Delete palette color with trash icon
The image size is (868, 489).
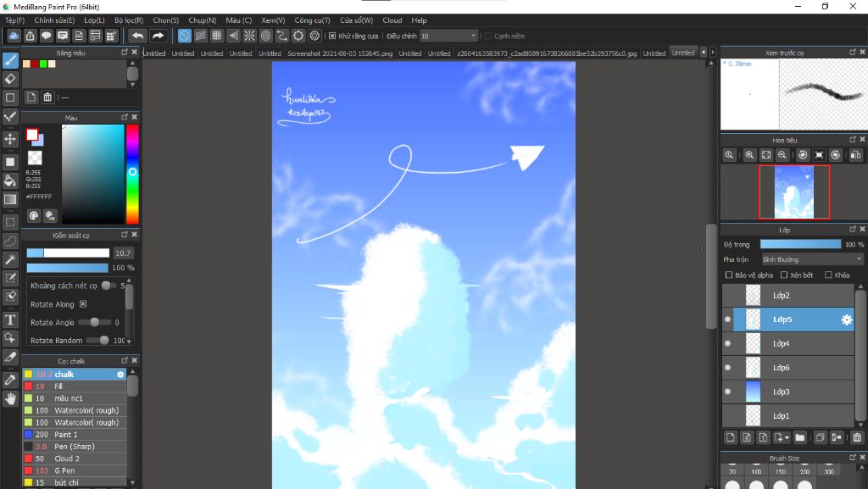(47, 97)
